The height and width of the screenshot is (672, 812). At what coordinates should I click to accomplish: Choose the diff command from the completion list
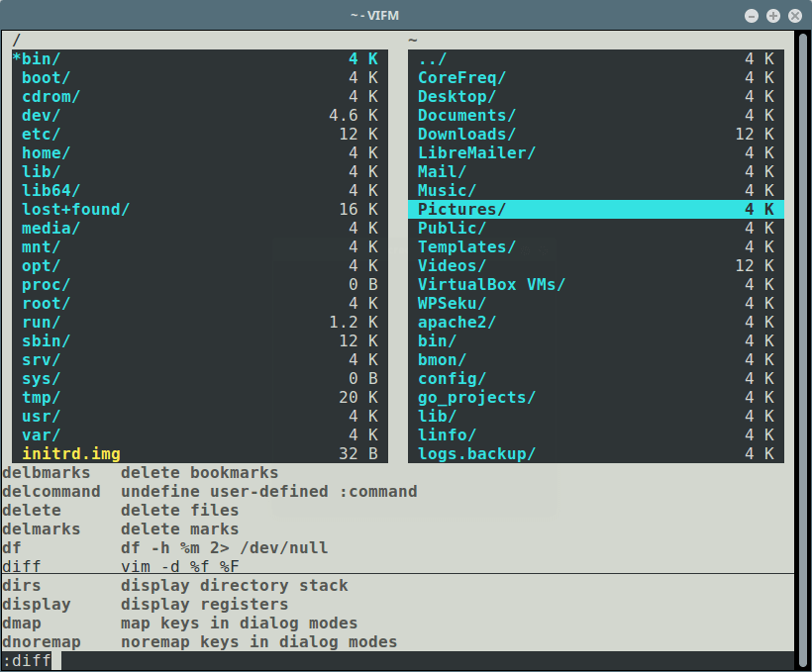tap(22, 566)
